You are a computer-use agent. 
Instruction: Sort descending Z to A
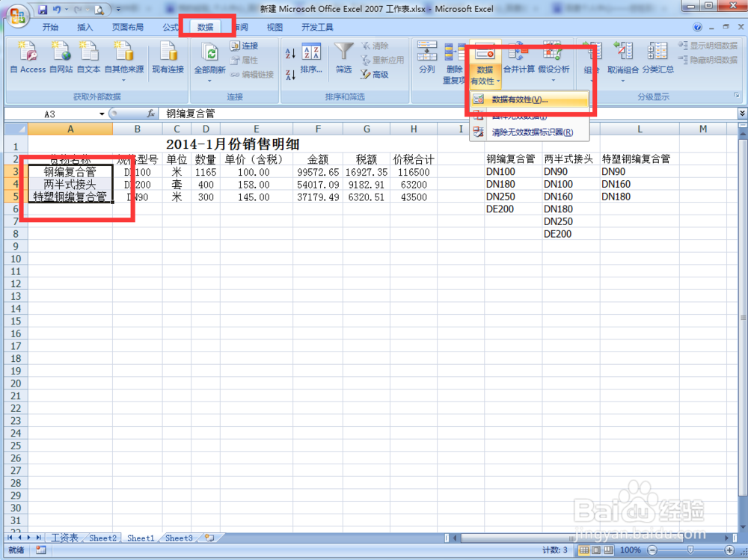(290, 75)
